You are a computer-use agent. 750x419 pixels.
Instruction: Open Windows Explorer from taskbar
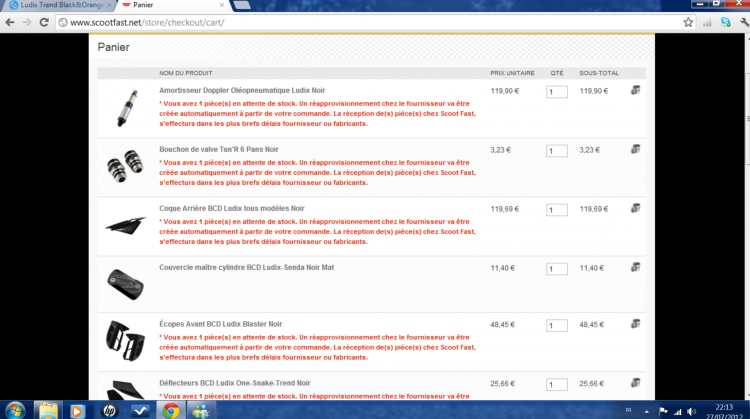(x=48, y=411)
